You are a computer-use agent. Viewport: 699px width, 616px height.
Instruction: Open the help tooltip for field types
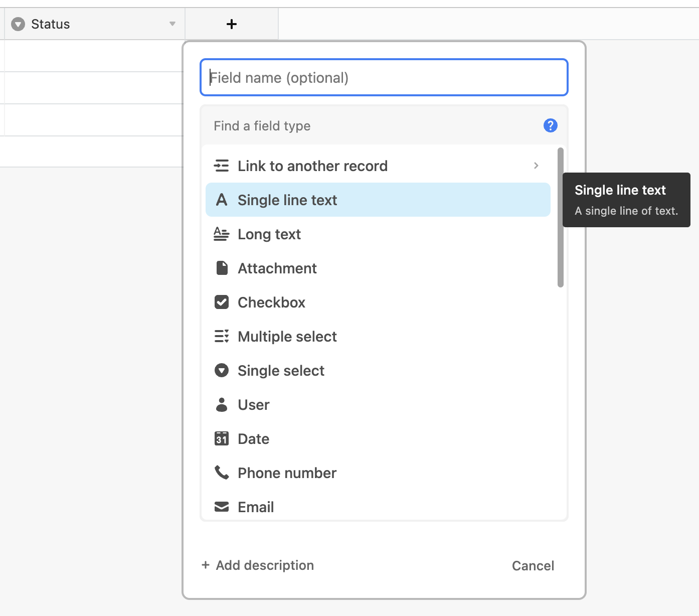coord(550,125)
